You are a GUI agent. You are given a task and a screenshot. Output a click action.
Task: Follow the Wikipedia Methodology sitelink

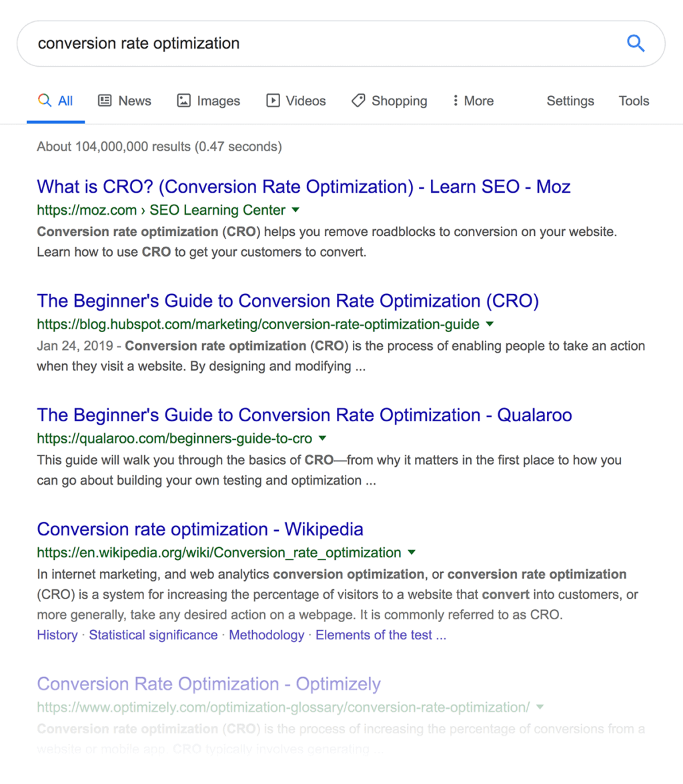point(266,635)
